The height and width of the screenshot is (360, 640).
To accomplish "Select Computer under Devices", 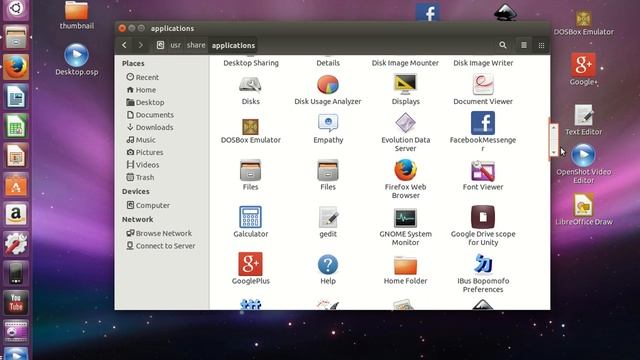I will click(148, 205).
